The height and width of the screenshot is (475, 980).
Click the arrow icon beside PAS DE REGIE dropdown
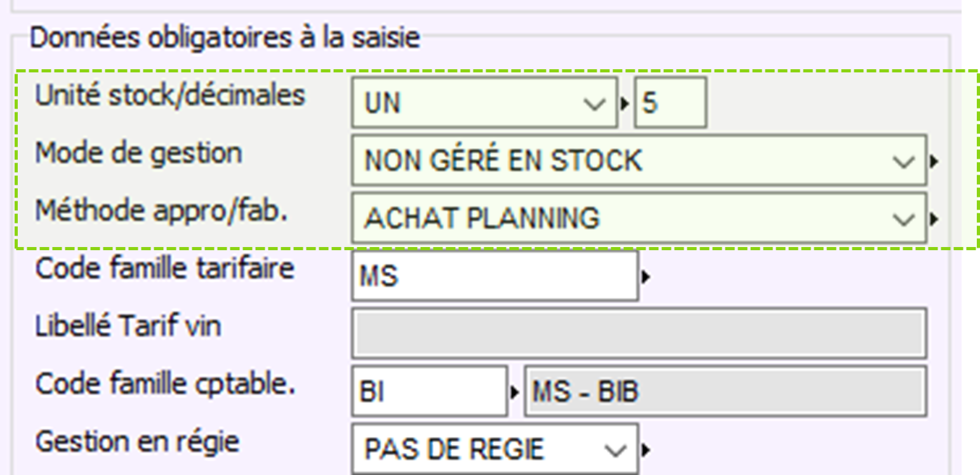coord(646,450)
